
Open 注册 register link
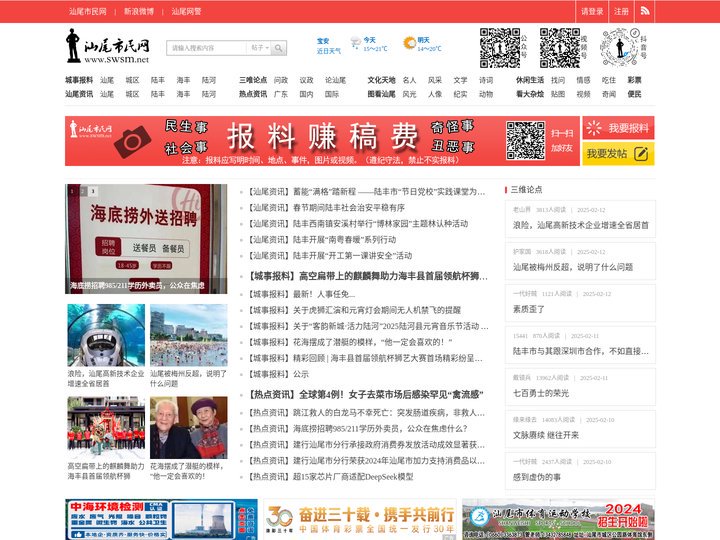(621, 11)
